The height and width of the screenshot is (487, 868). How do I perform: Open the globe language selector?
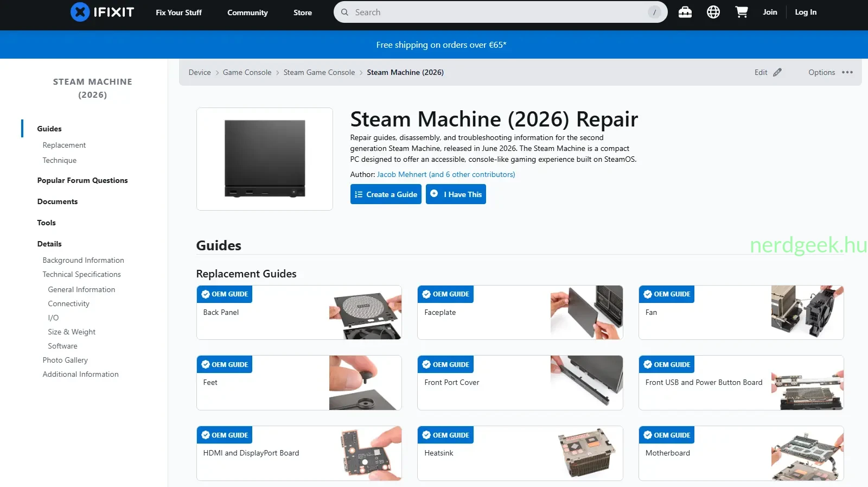click(x=713, y=12)
